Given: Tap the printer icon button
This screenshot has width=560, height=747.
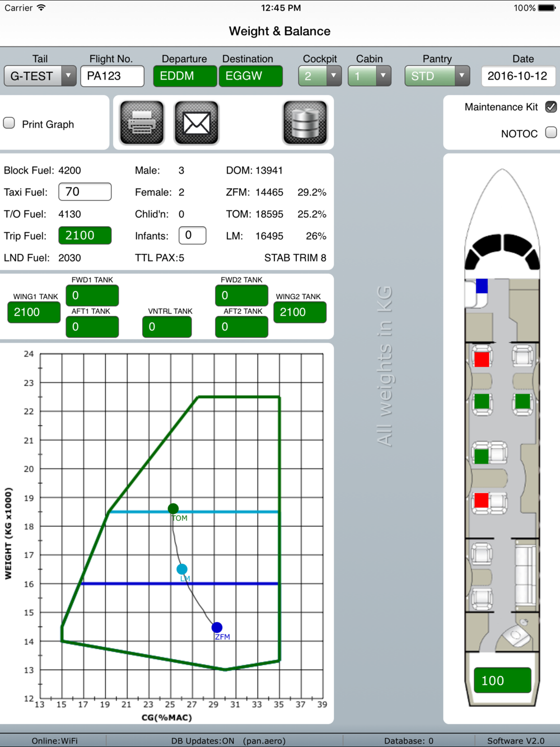Looking at the screenshot, I should (x=142, y=123).
